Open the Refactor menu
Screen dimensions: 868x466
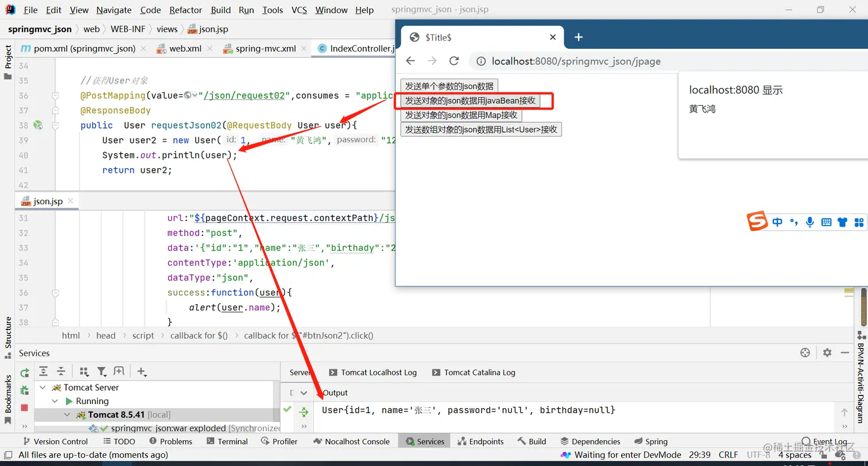coord(186,10)
